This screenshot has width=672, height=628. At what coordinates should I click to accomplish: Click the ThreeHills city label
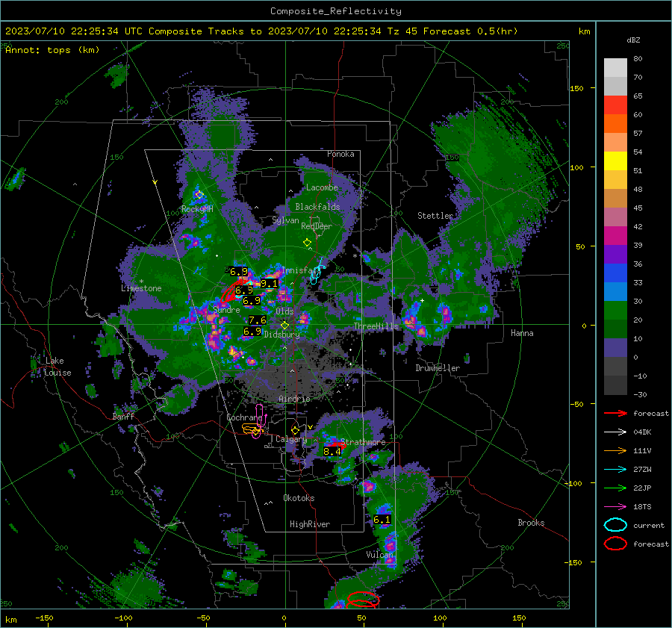[x=376, y=326]
